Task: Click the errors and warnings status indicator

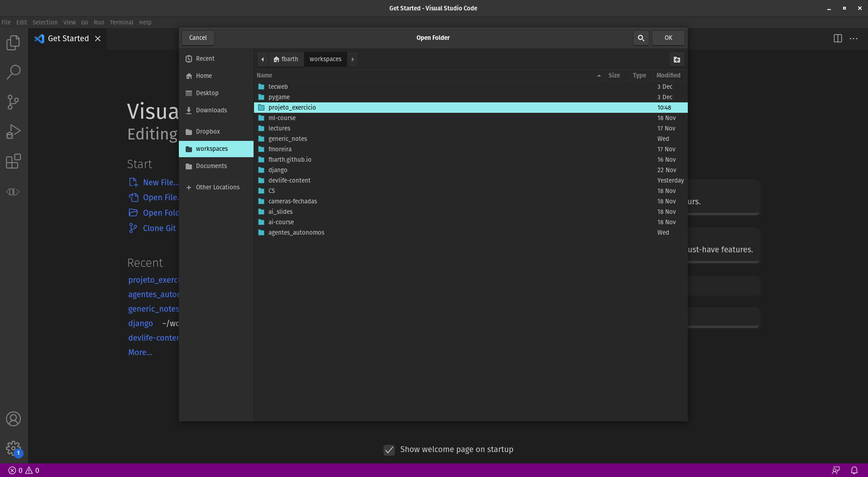Action: [x=24, y=471]
